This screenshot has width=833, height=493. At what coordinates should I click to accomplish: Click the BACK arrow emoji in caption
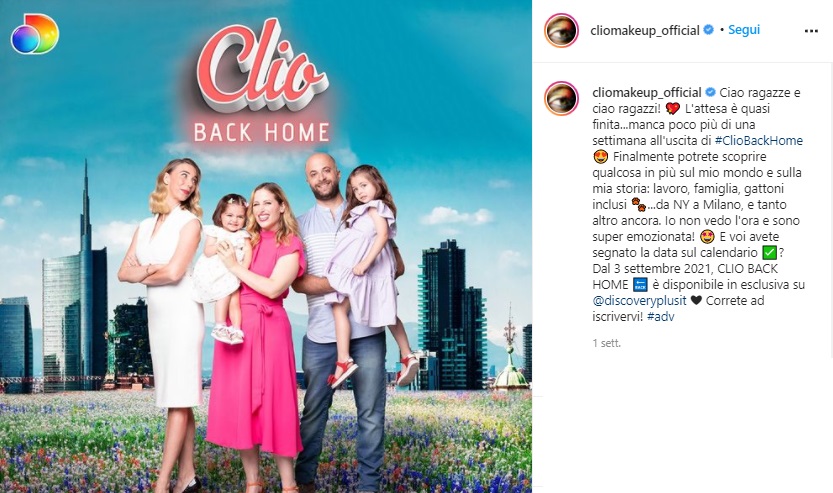pyautogui.click(x=639, y=285)
